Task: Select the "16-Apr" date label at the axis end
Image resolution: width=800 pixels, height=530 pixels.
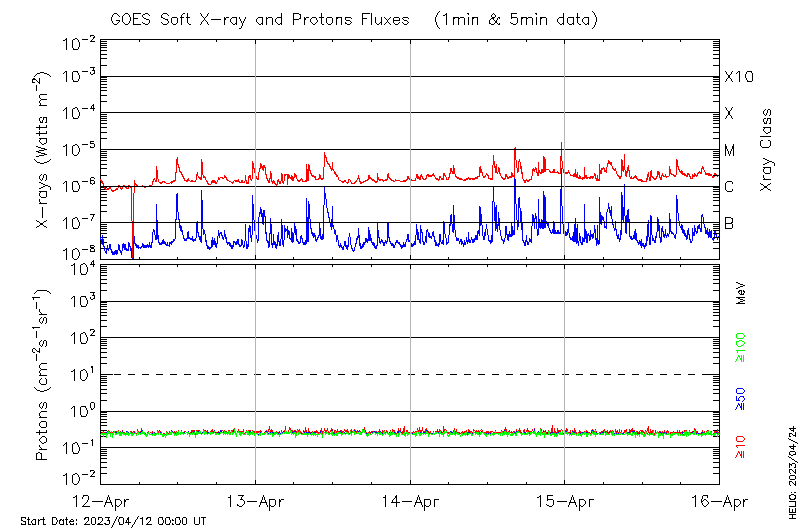Action: coord(719,501)
